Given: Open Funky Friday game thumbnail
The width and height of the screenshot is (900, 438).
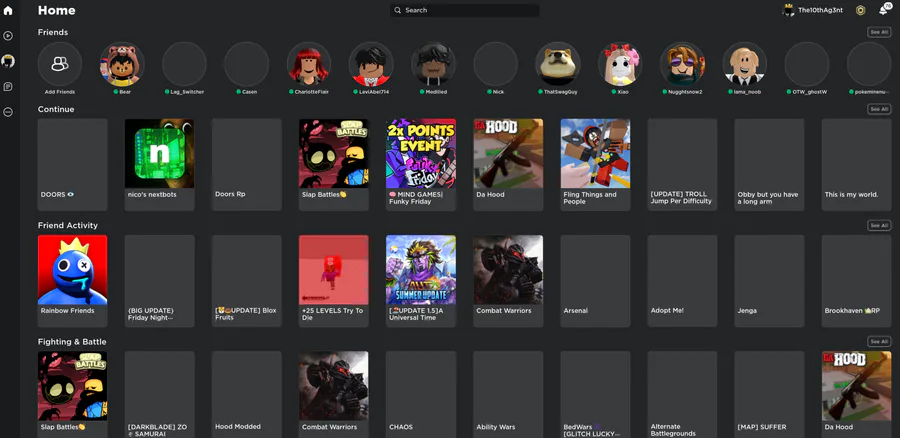Looking at the screenshot, I should pyautogui.click(x=421, y=153).
